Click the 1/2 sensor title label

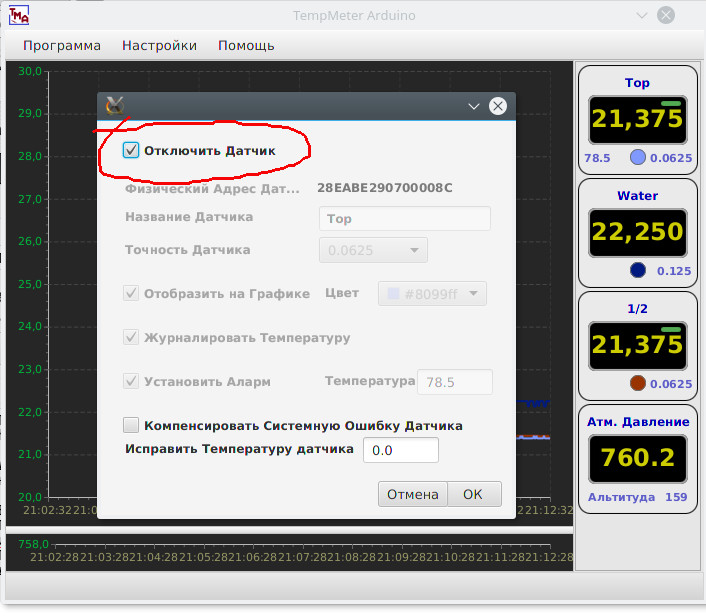(x=637, y=309)
